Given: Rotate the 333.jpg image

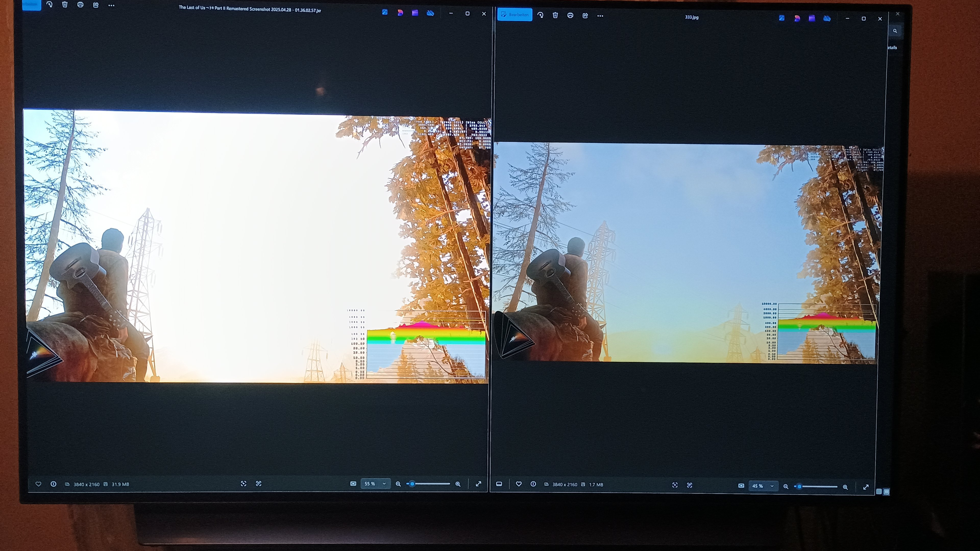Looking at the screenshot, I should (540, 15).
